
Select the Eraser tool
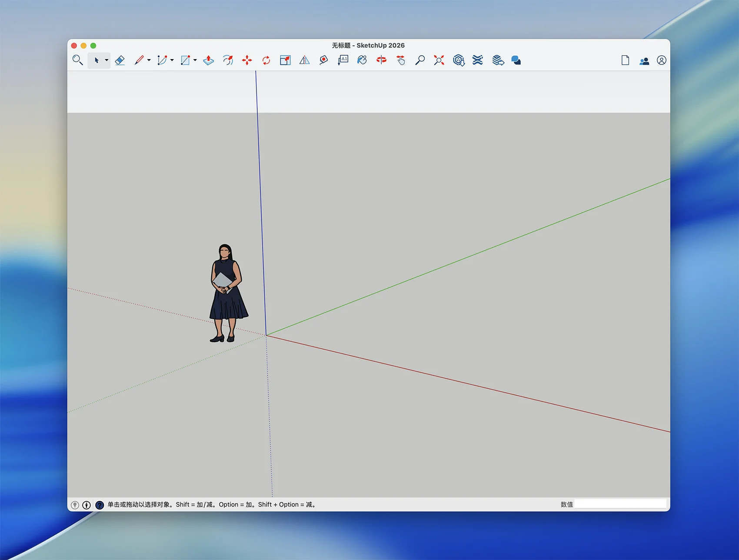tap(120, 60)
